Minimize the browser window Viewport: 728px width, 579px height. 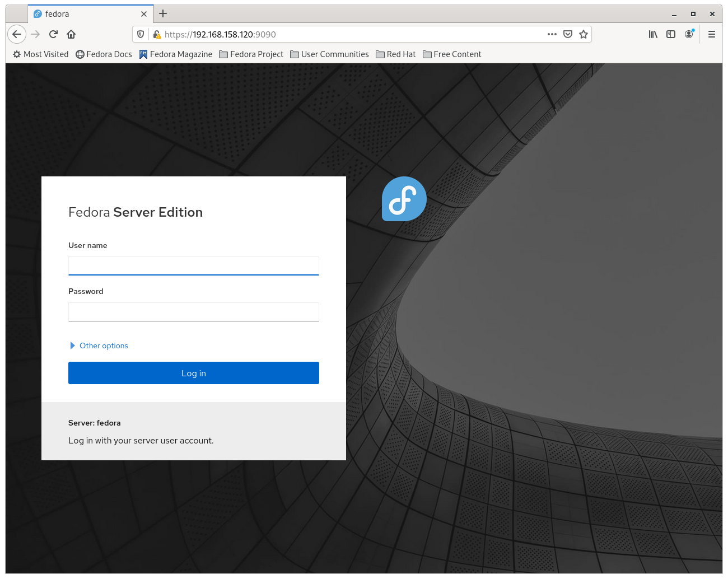674,14
